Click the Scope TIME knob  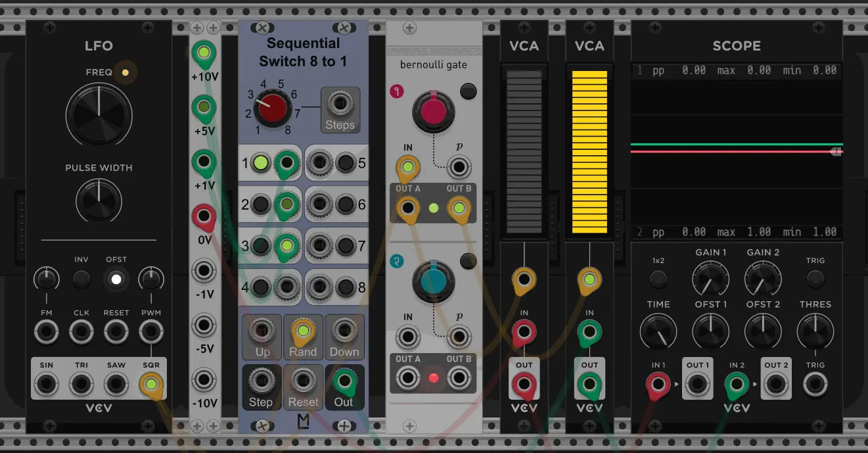pos(658,331)
